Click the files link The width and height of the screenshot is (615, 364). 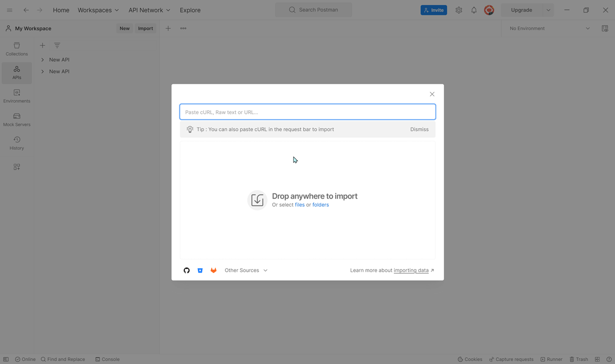300,205
